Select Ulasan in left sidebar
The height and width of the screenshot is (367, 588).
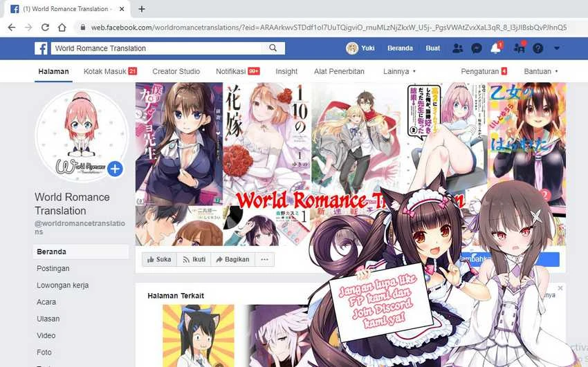(x=48, y=319)
